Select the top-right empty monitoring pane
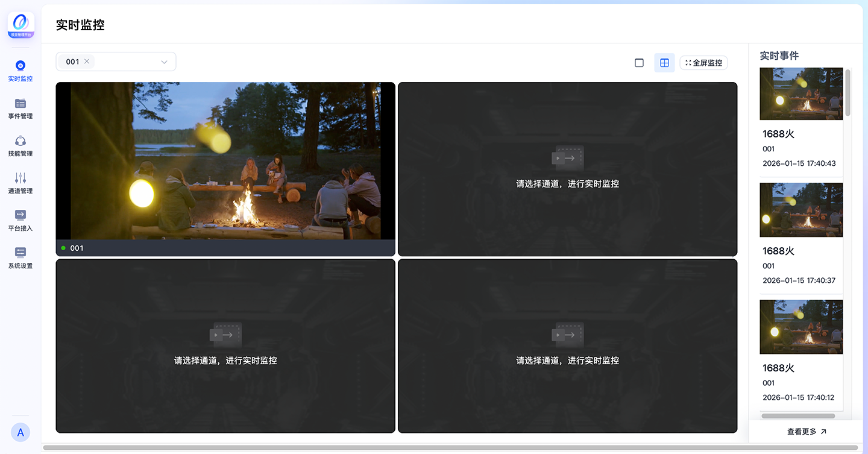Image resolution: width=868 pixels, height=454 pixels. pos(568,169)
